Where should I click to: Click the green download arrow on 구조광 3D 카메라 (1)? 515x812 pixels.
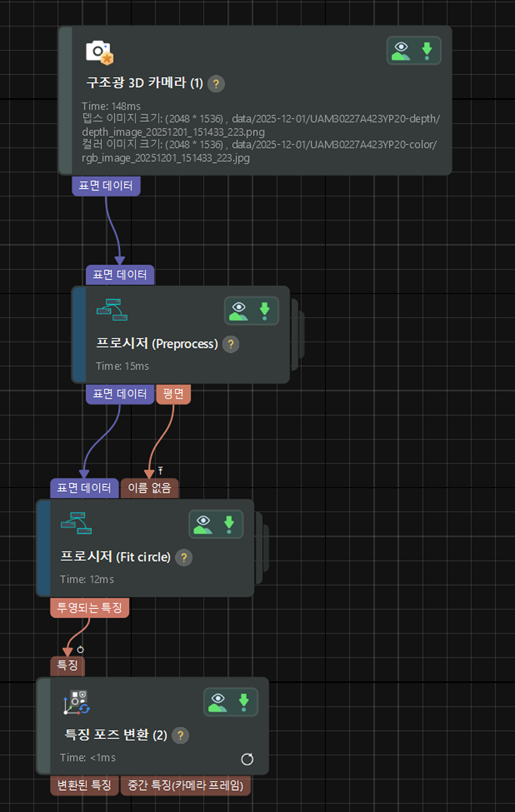point(427,51)
